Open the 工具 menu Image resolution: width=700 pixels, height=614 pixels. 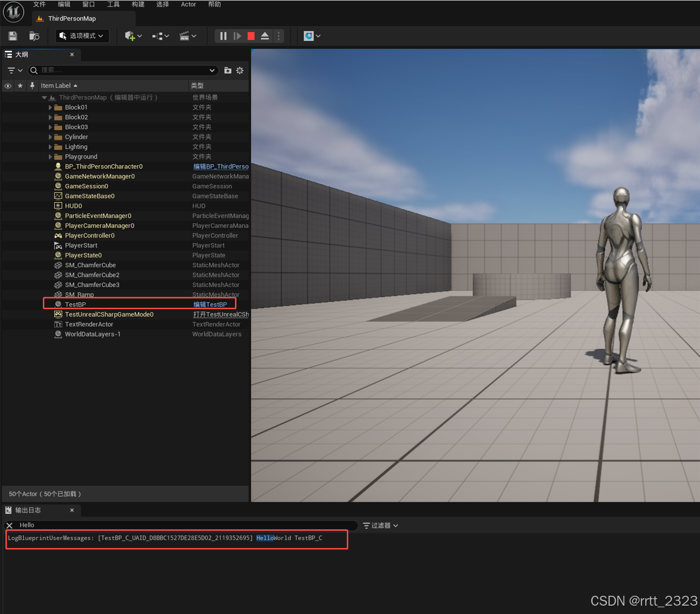click(113, 4)
